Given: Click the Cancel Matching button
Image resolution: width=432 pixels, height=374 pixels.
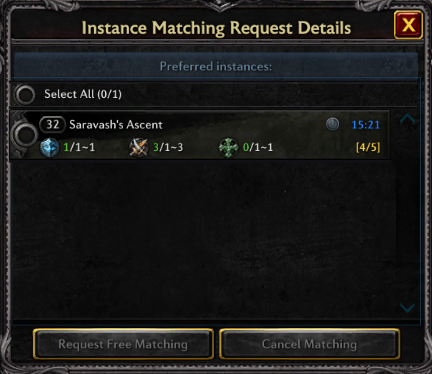Looking at the screenshot, I should click(x=309, y=344).
